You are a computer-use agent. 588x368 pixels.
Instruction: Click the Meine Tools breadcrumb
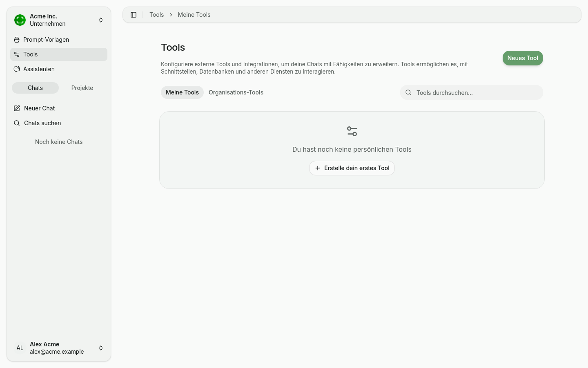point(194,15)
